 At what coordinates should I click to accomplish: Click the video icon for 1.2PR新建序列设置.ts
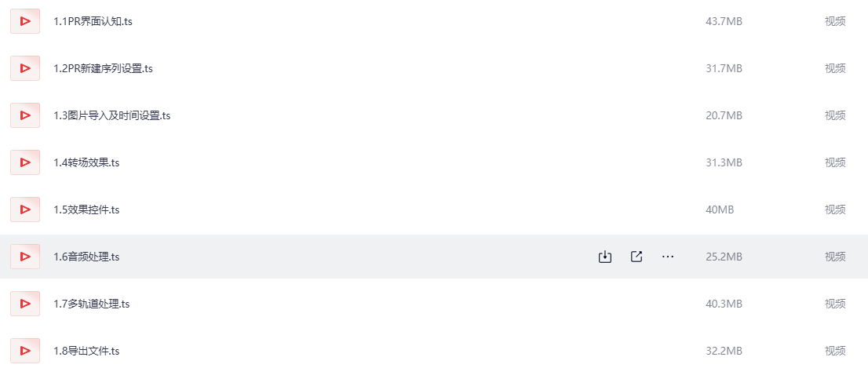tap(25, 68)
